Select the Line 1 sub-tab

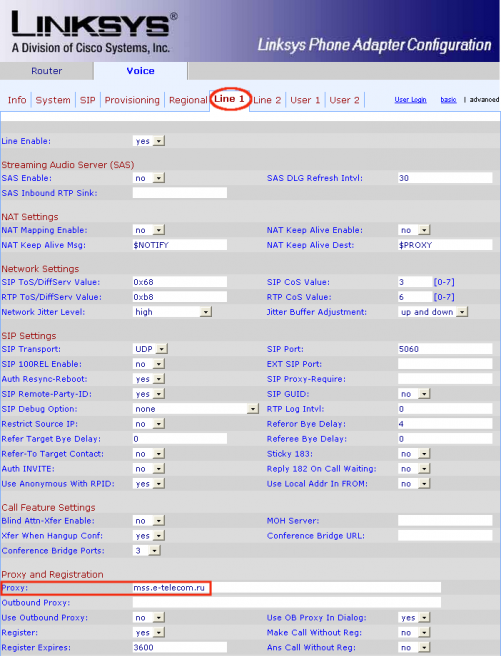tap(229, 99)
